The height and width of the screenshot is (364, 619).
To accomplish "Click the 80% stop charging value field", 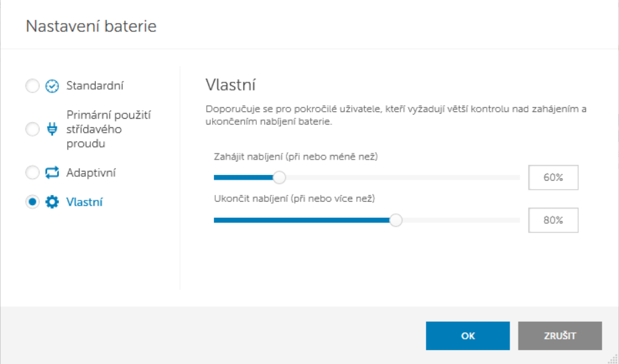I will pos(553,220).
